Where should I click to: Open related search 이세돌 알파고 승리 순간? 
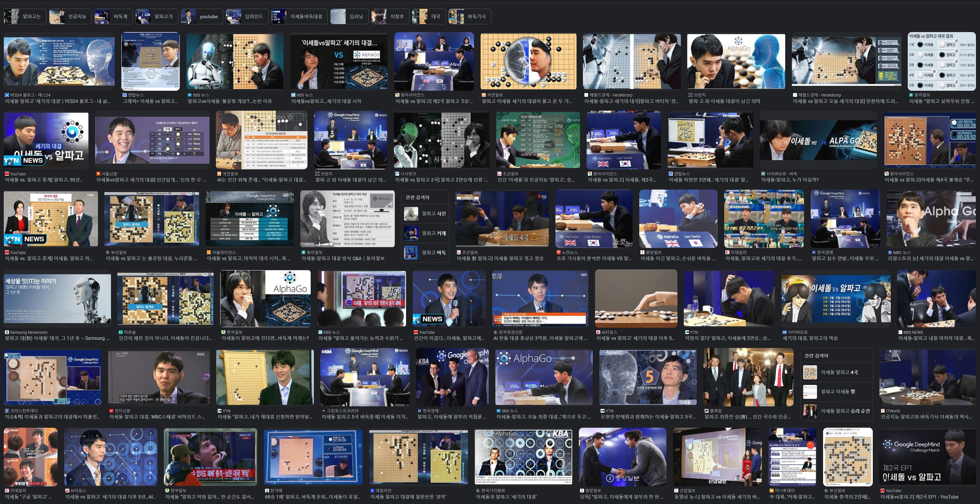pyautogui.click(x=836, y=411)
